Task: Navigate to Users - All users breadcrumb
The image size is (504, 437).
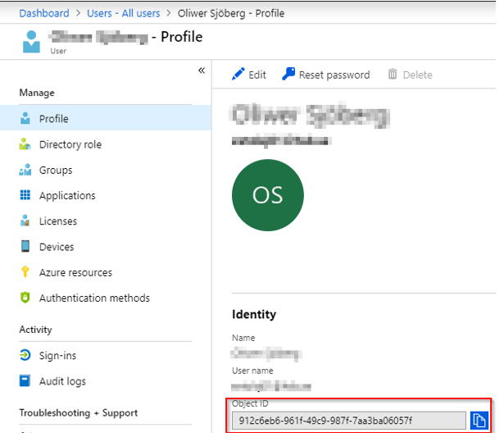Action: click(x=123, y=13)
